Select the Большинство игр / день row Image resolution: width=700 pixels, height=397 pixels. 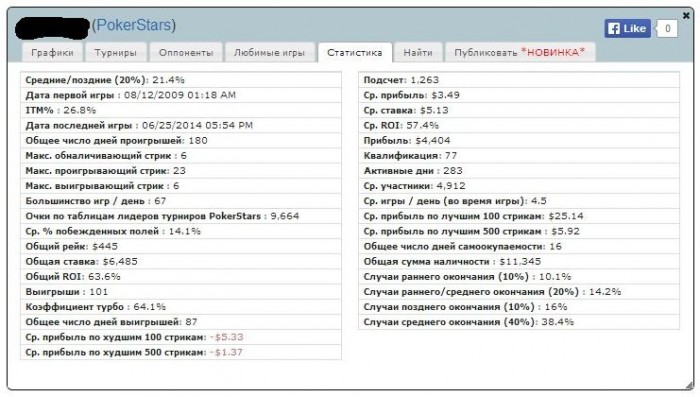point(181,201)
